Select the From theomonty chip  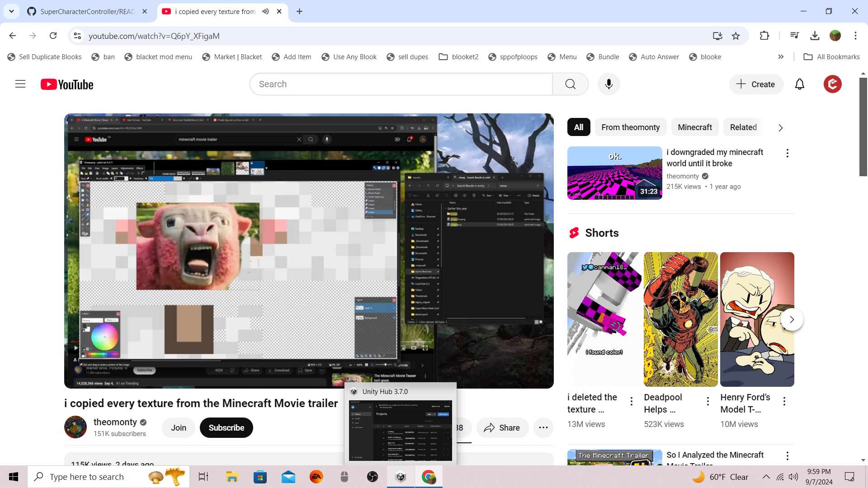coord(630,127)
